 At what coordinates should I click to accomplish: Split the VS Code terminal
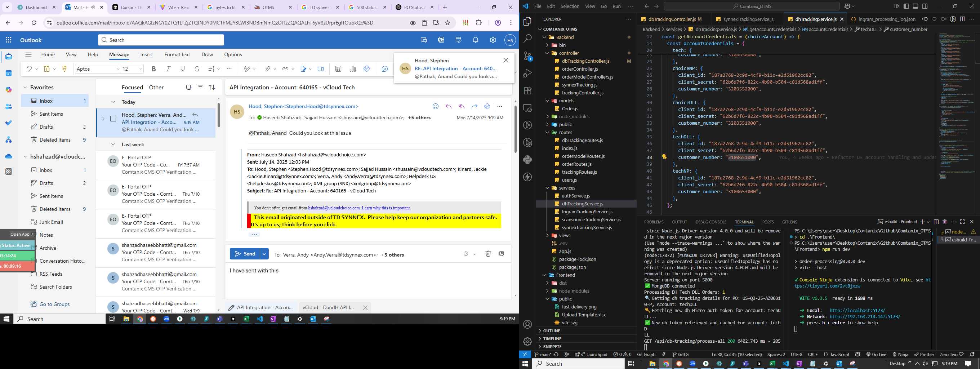[x=936, y=222]
